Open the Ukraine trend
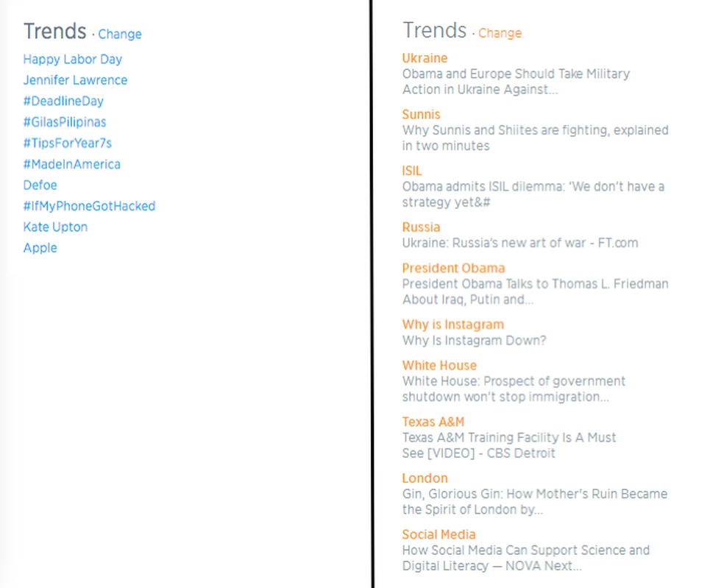Viewport: 724px width, 588px height. point(425,57)
